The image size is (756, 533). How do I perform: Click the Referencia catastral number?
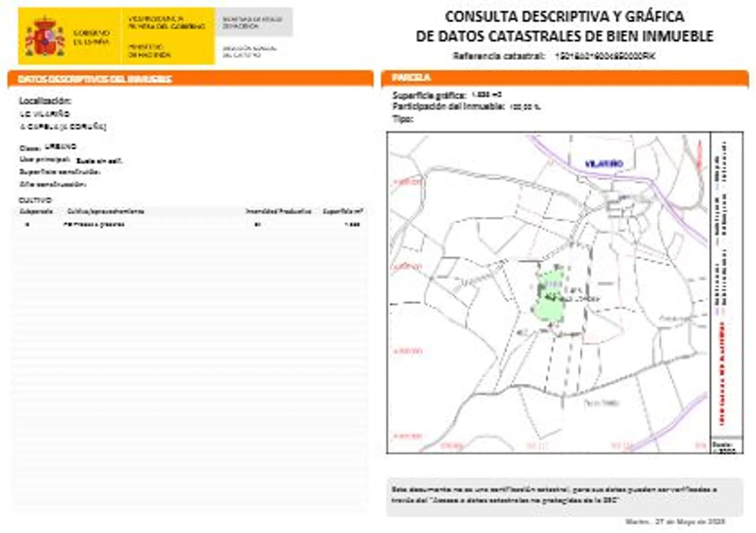(x=605, y=56)
